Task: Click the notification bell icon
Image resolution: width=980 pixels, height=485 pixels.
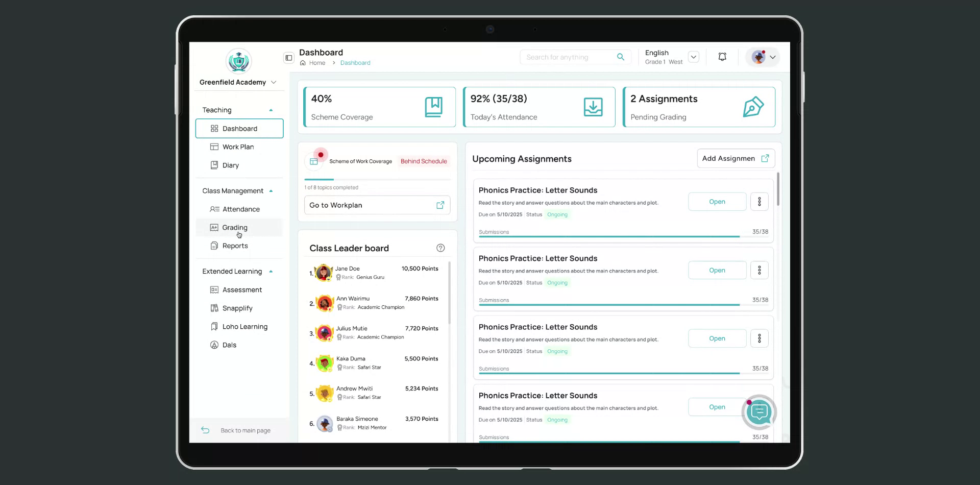Action: coord(722,57)
